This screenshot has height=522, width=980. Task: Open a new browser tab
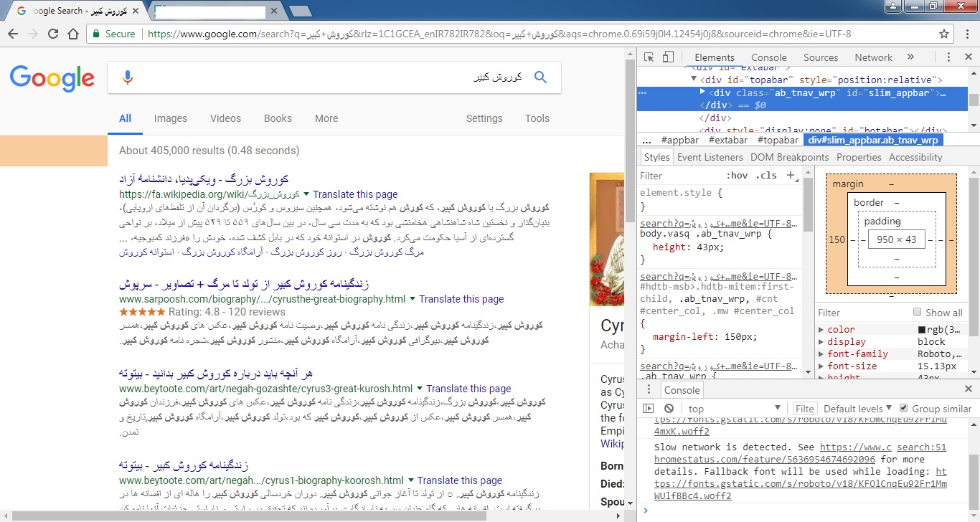(300, 11)
